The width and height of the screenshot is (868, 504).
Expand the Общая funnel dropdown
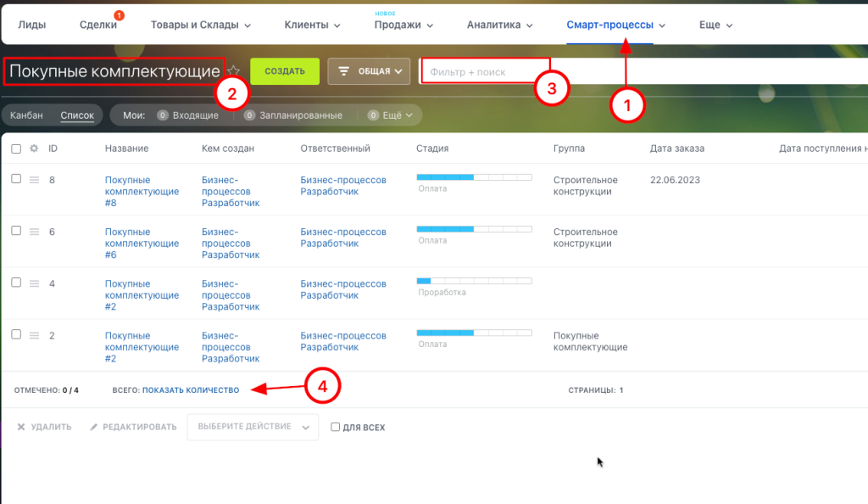click(369, 71)
